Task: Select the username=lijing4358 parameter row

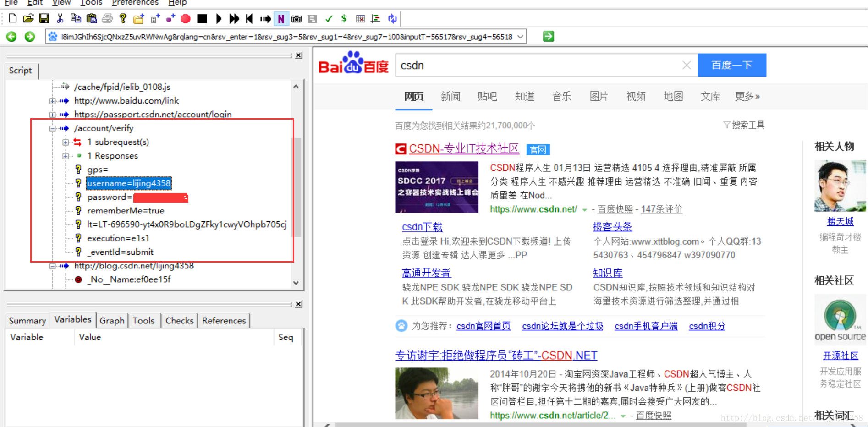Action: tap(129, 183)
